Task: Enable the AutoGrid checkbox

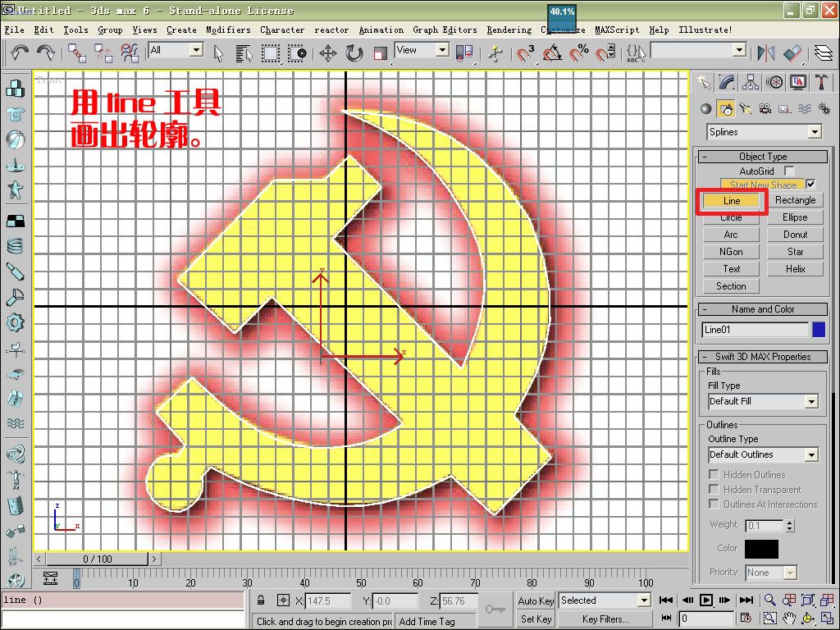Action: [x=790, y=171]
